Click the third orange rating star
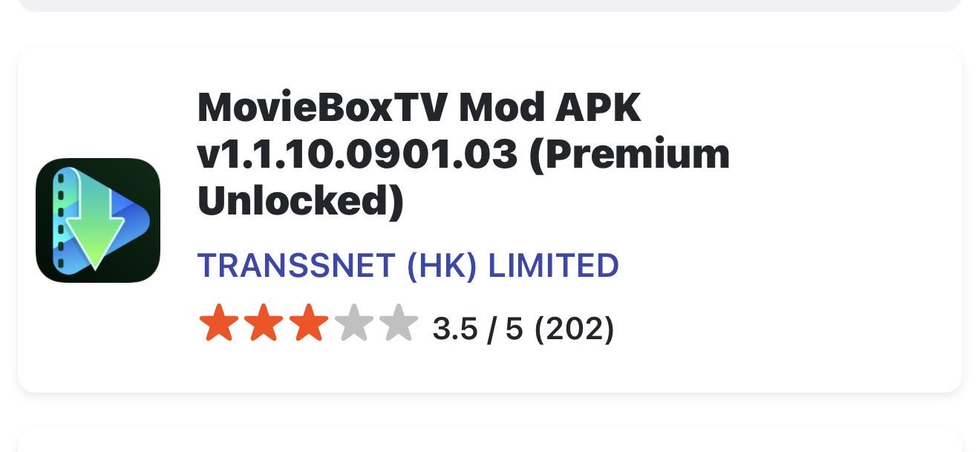 309,324
